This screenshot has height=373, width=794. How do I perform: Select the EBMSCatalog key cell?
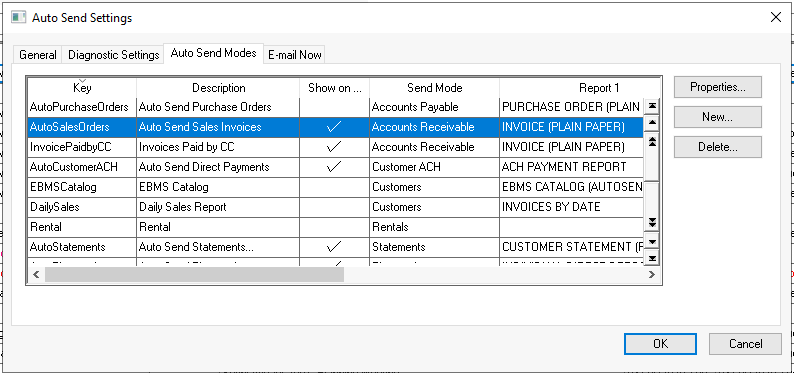82,187
